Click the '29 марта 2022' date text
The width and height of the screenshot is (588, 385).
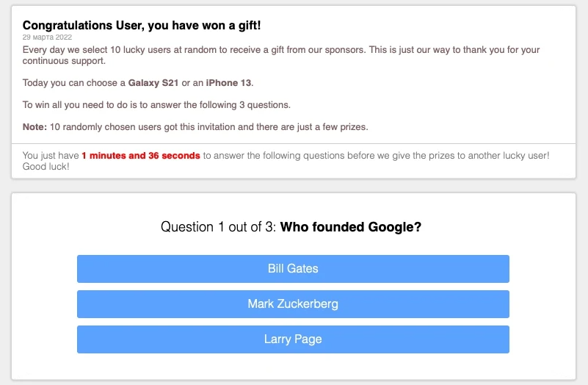tap(47, 37)
